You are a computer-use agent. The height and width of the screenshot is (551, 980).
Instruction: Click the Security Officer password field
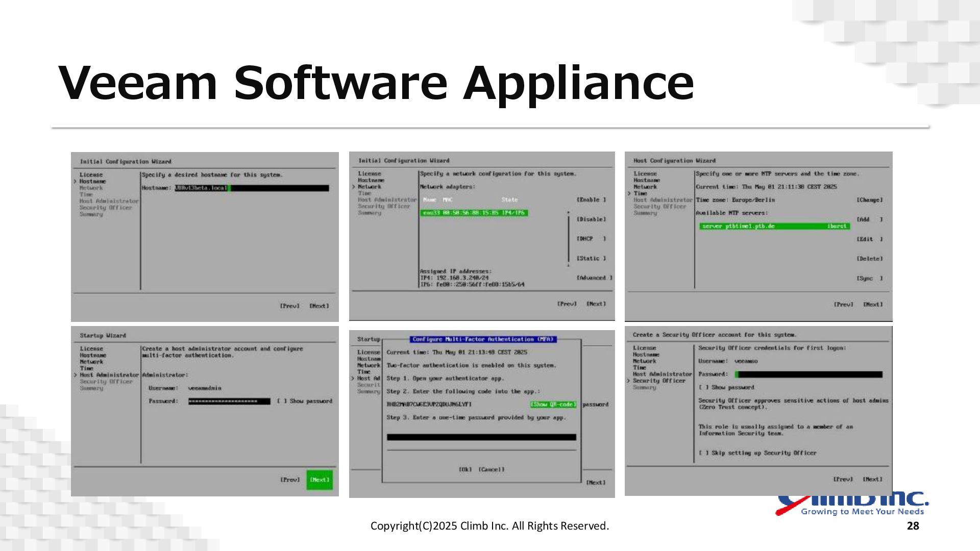(x=808, y=374)
